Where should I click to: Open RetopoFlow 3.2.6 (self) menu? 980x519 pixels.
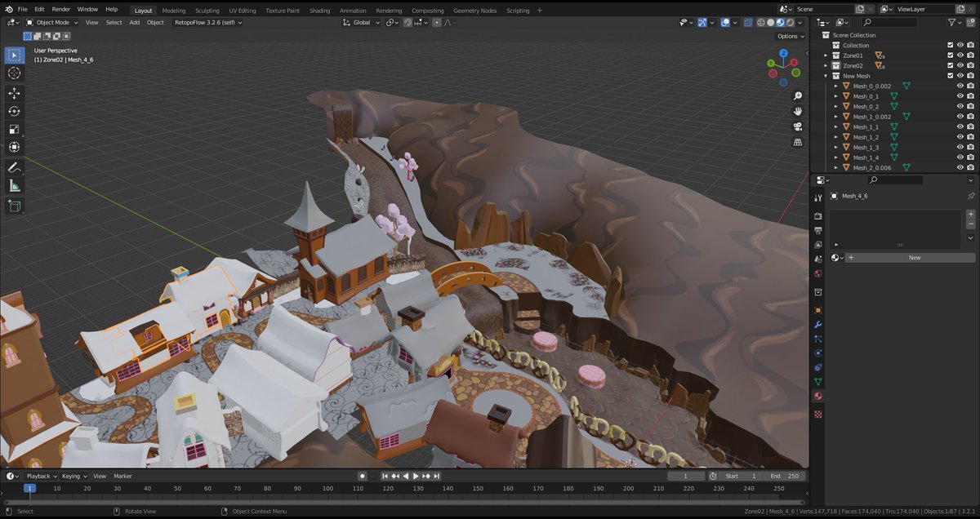pos(209,22)
